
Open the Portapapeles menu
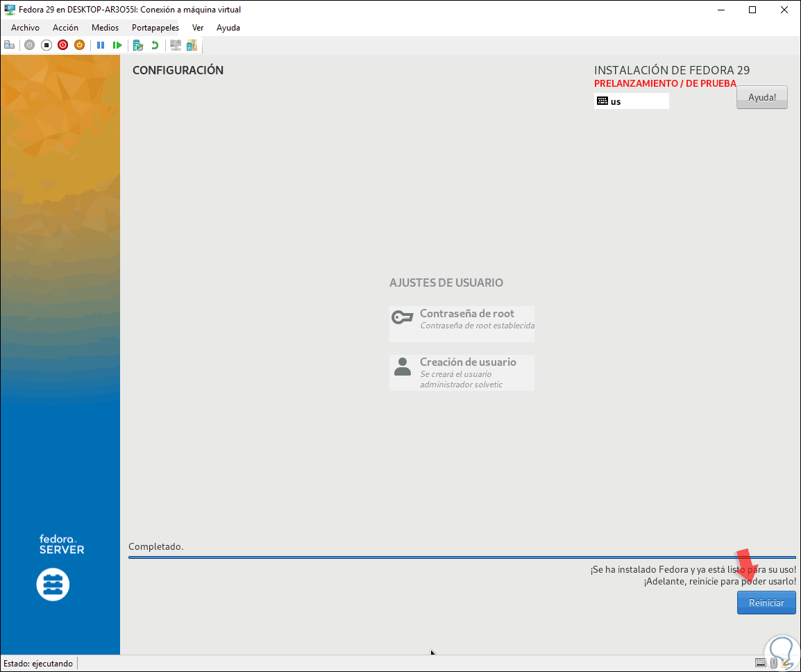(x=155, y=28)
